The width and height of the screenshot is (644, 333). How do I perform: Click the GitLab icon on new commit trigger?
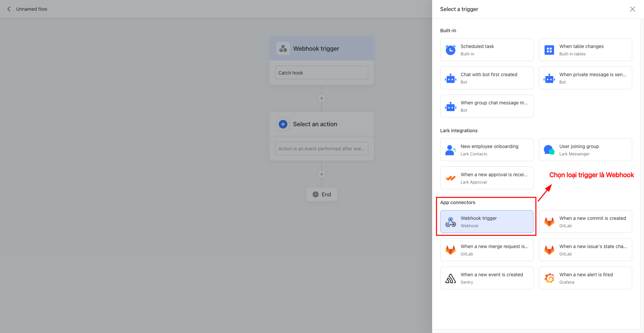click(x=549, y=222)
